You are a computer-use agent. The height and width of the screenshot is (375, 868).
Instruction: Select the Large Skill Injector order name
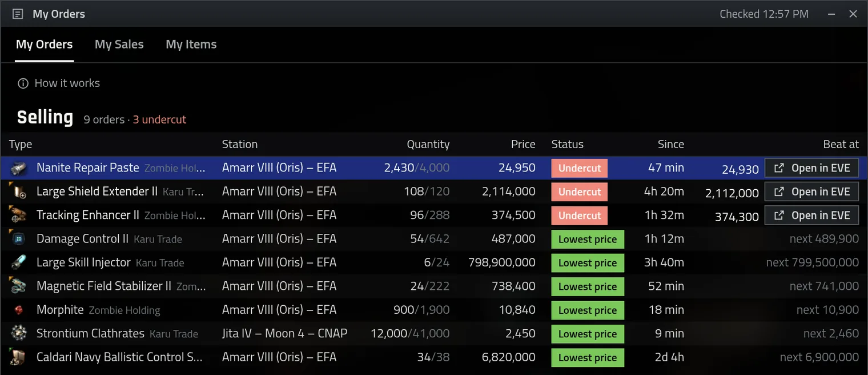coord(83,262)
